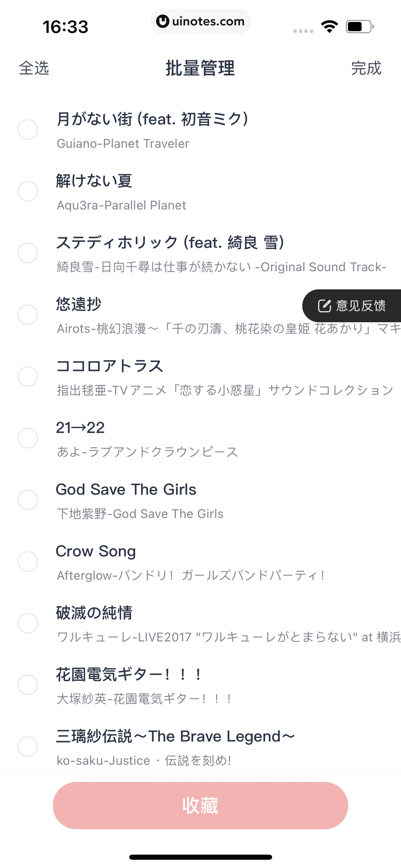Check the God Save The Girls circle

pos(28,500)
